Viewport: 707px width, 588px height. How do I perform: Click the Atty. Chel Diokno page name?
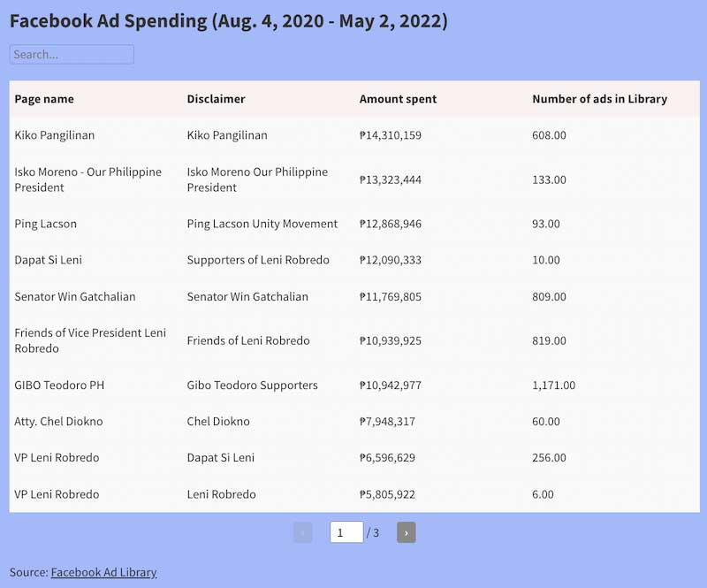(58, 421)
